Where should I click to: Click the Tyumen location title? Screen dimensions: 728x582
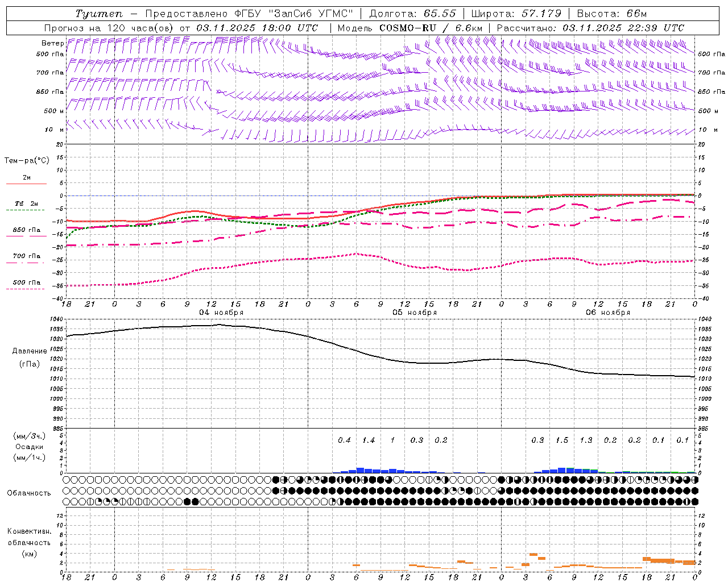click(99, 14)
